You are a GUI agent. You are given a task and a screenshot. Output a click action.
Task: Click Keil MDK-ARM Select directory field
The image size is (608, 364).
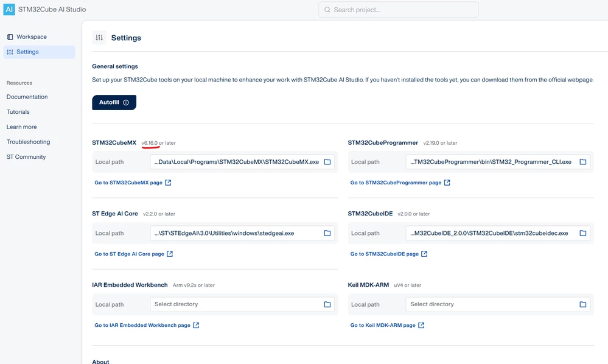[498, 304]
